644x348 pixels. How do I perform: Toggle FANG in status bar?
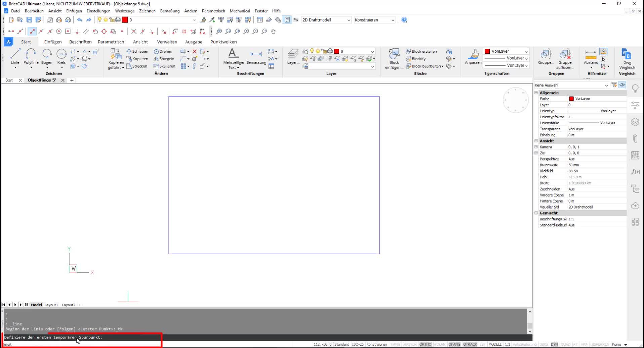pyautogui.click(x=395, y=344)
